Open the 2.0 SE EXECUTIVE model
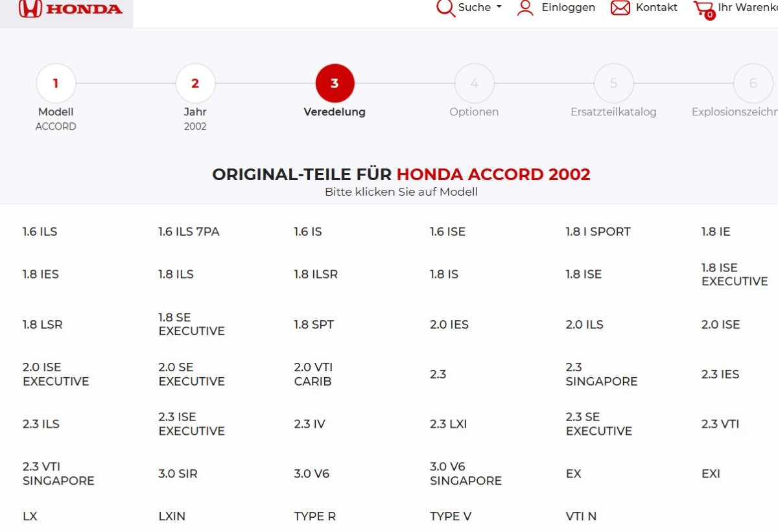This screenshot has height=532, width=778. (x=191, y=375)
